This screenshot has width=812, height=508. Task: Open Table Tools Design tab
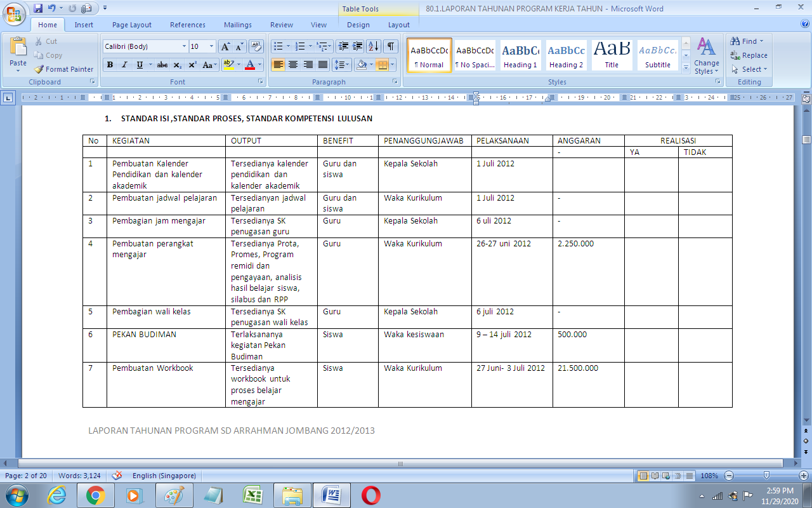(358, 25)
